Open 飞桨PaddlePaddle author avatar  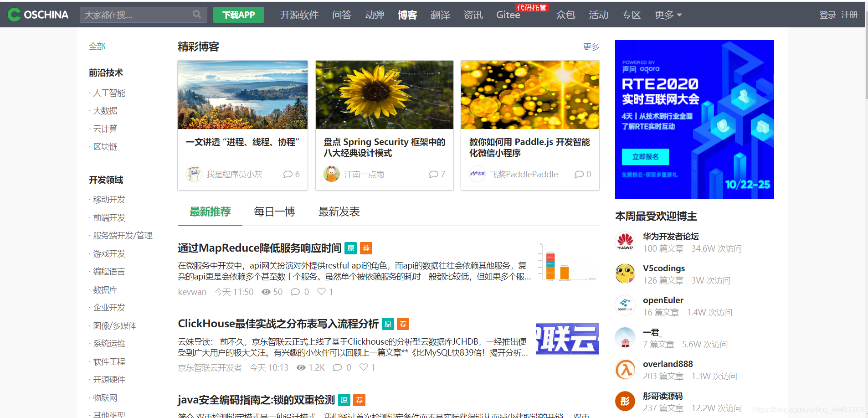[477, 174]
